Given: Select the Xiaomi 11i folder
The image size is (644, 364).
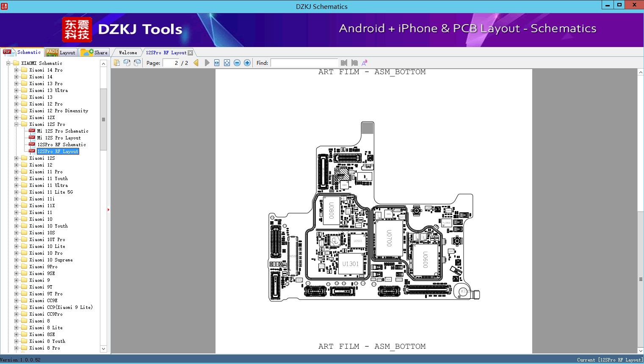Looking at the screenshot, I should [x=42, y=199].
